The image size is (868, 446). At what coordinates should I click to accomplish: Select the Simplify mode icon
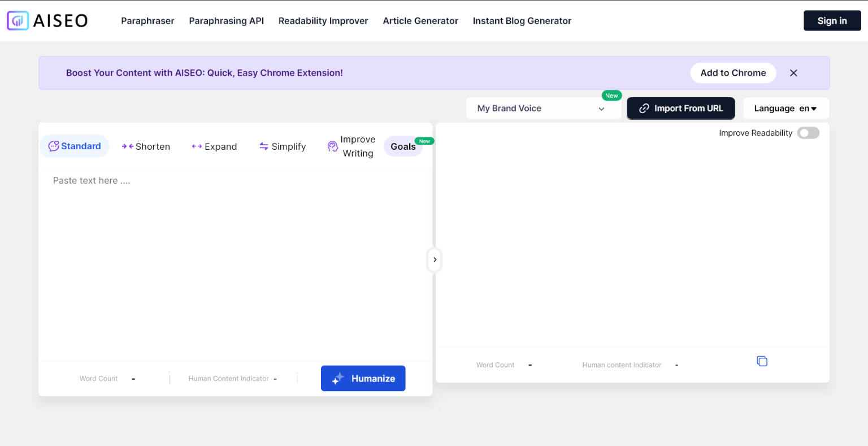point(264,146)
